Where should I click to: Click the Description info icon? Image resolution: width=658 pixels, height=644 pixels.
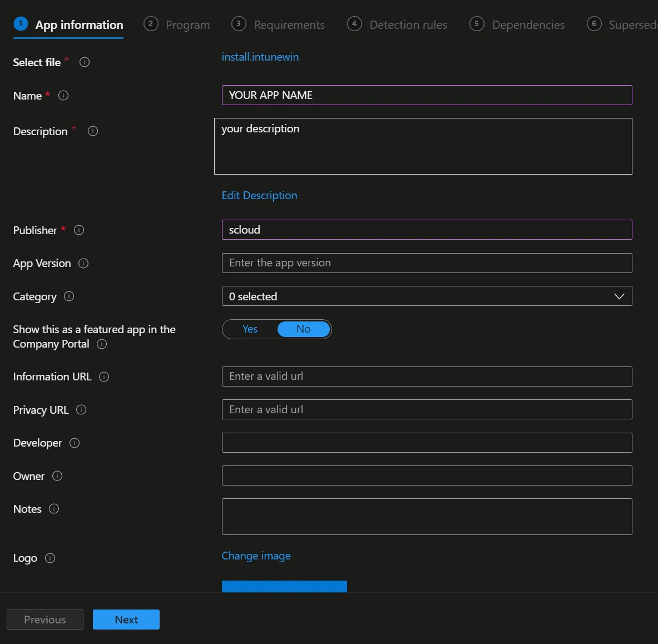tap(93, 131)
